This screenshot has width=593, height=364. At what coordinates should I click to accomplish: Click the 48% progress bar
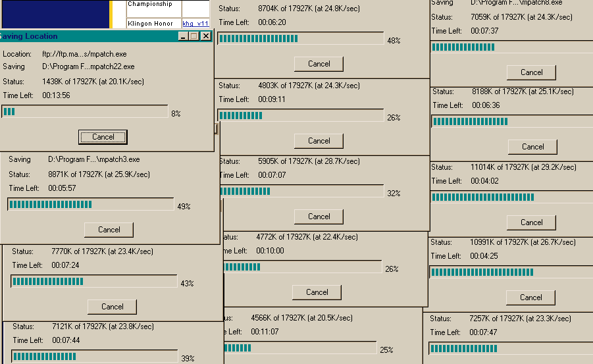pyautogui.click(x=301, y=38)
